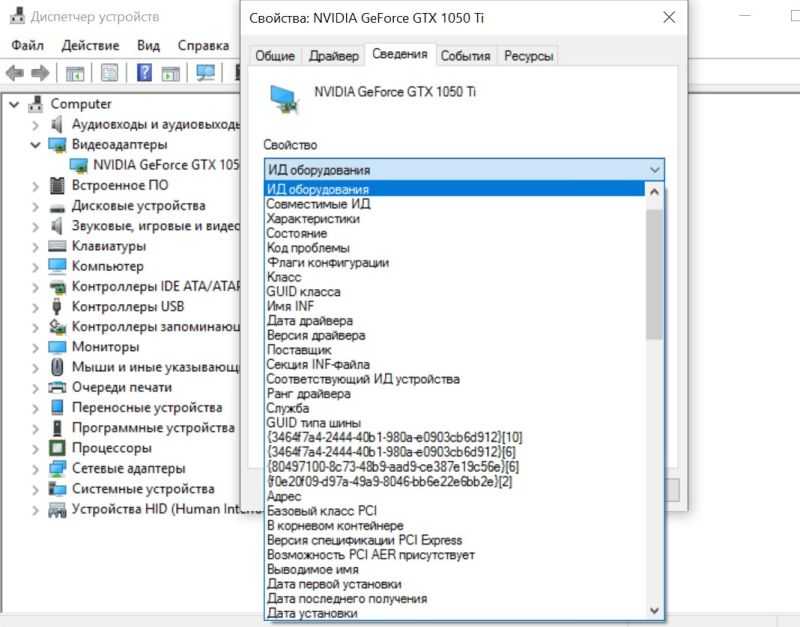Select Поставщик in the list
The image size is (800, 627).
(x=299, y=350)
